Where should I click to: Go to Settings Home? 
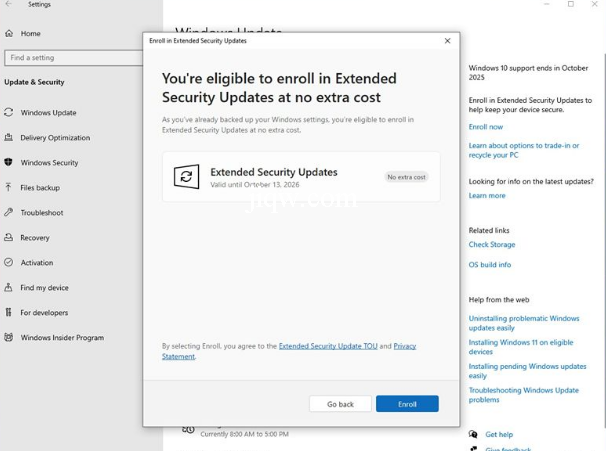pyautogui.click(x=31, y=34)
